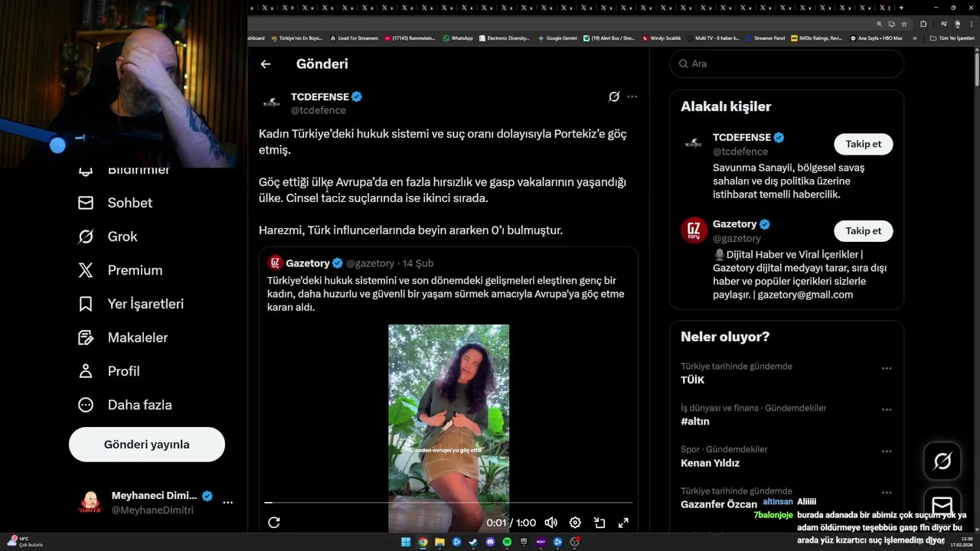Screen dimensions: 980x551
Task: Bookmark page with star icon
Action: [x=904, y=24]
